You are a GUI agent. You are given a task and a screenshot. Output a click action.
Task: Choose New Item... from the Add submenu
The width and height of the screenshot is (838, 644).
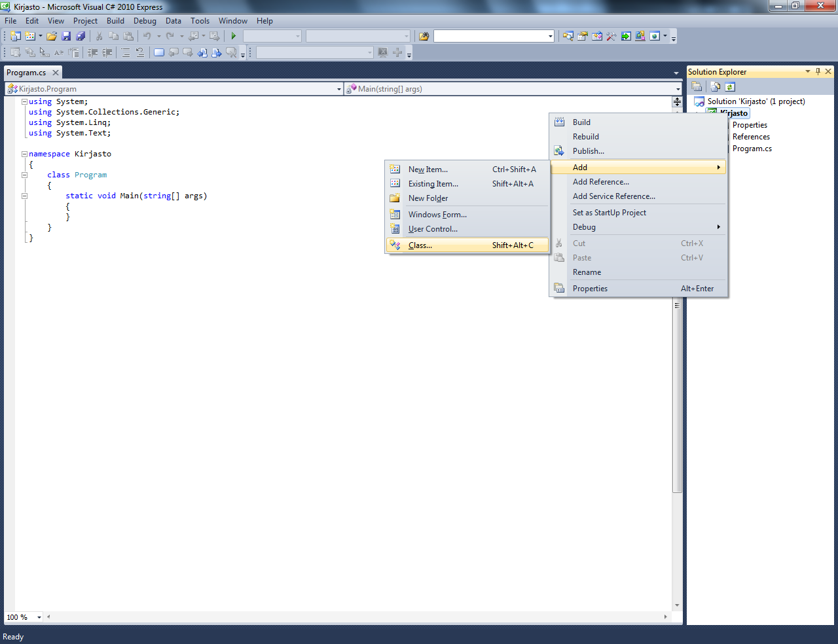click(x=467, y=170)
